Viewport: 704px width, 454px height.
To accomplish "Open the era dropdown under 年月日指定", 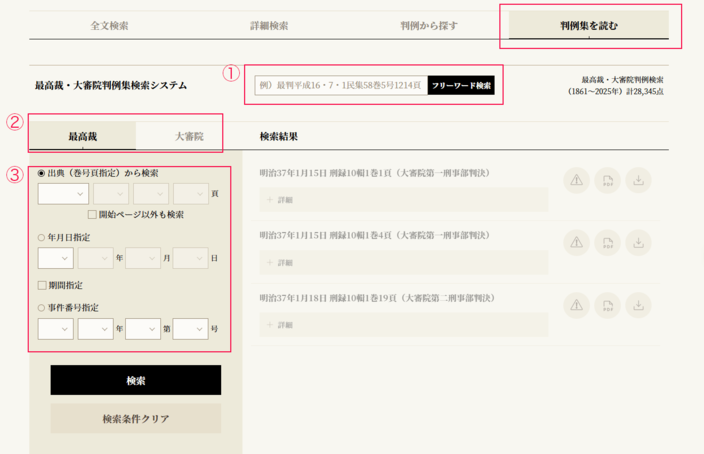I will (x=55, y=258).
